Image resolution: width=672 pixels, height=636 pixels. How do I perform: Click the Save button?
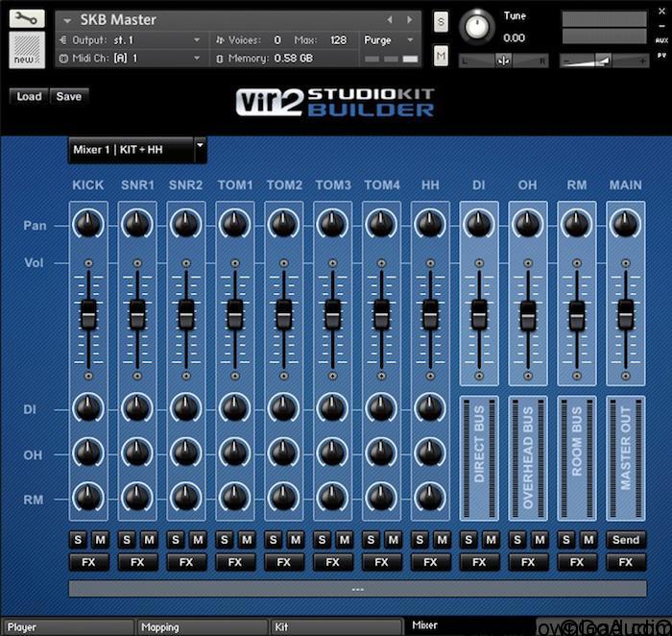69,96
